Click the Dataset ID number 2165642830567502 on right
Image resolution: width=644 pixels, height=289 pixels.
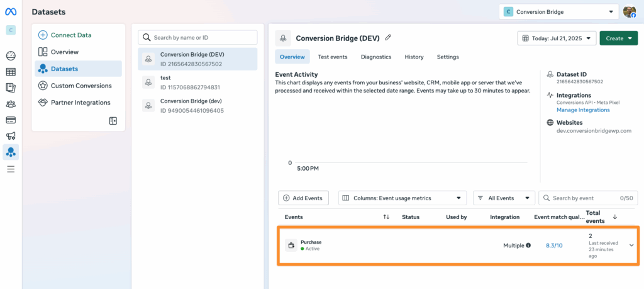coord(579,81)
